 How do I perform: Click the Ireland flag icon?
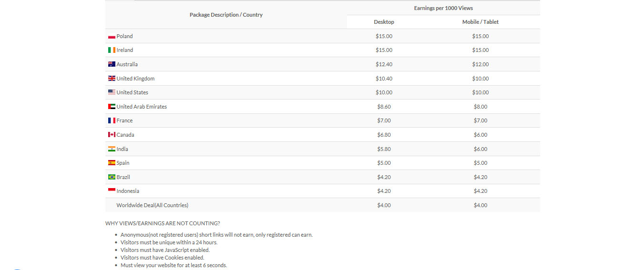pyautogui.click(x=112, y=50)
